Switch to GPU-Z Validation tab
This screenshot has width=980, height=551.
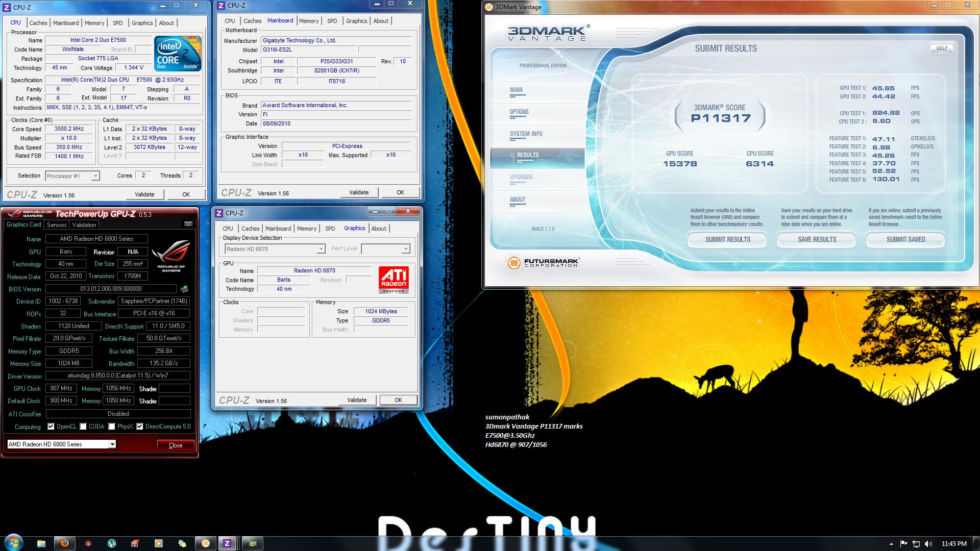tap(84, 225)
